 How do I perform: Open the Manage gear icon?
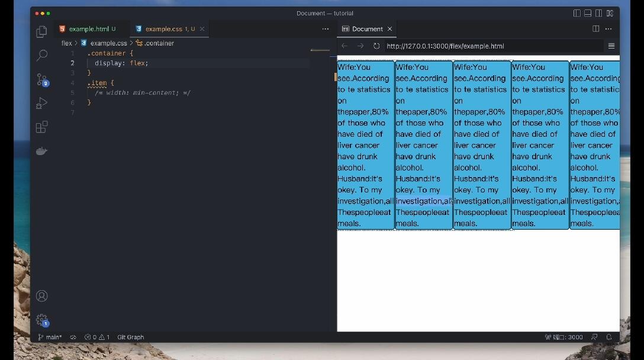point(42,320)
